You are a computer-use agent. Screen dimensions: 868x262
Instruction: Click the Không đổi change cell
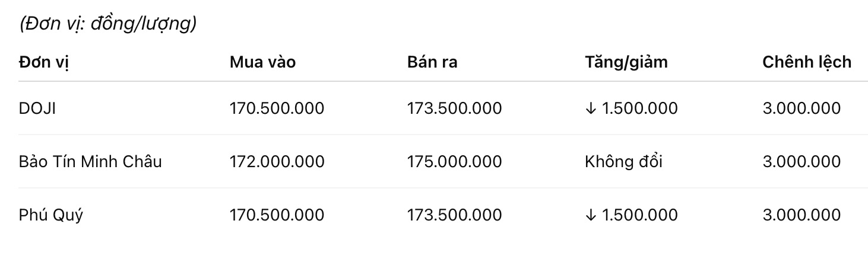tap(623, 162)
